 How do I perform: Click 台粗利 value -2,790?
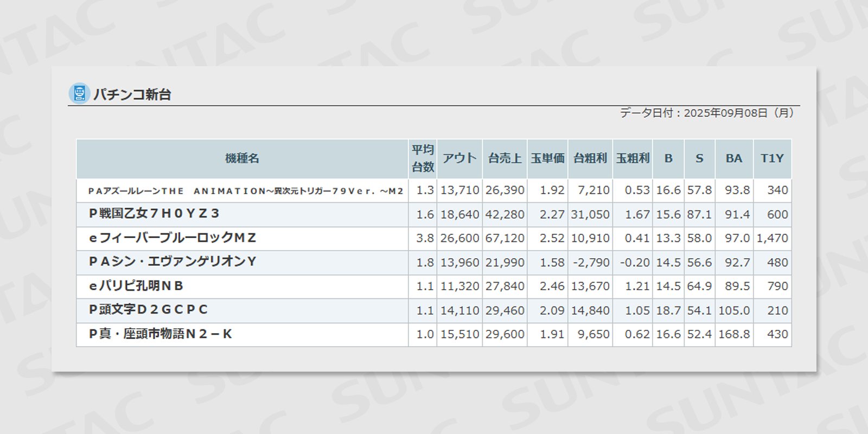591,263
